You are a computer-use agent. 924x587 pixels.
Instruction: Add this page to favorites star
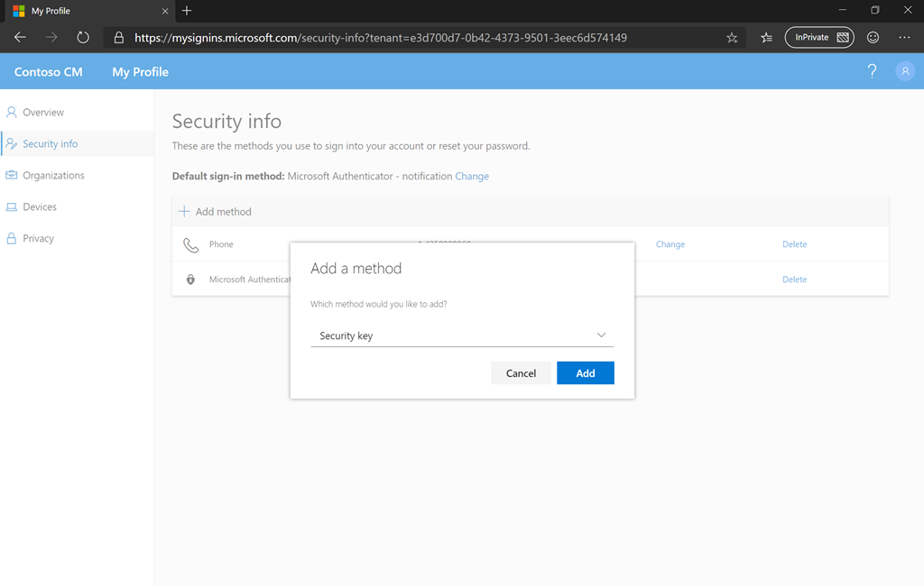[732, 38]
